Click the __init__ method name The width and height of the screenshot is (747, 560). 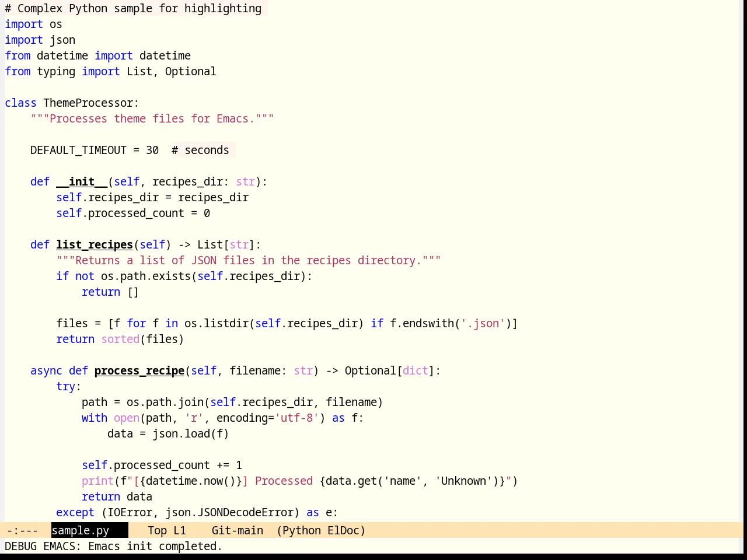82,181
